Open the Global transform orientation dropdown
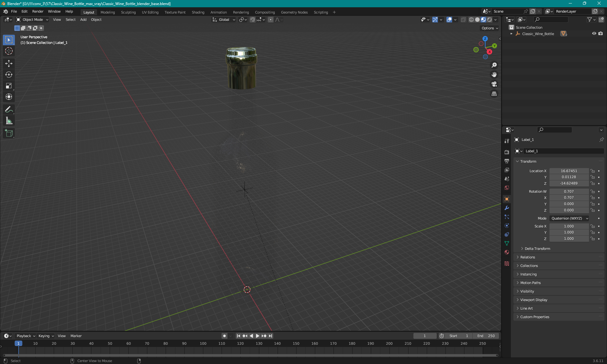The width and height of the screenshot is (607, 364). (x=224, y=20)
